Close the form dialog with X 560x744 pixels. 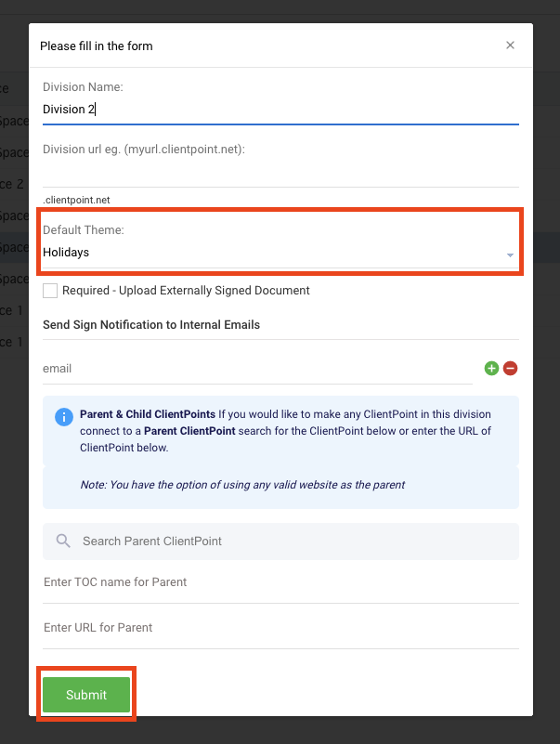point(510,46)
